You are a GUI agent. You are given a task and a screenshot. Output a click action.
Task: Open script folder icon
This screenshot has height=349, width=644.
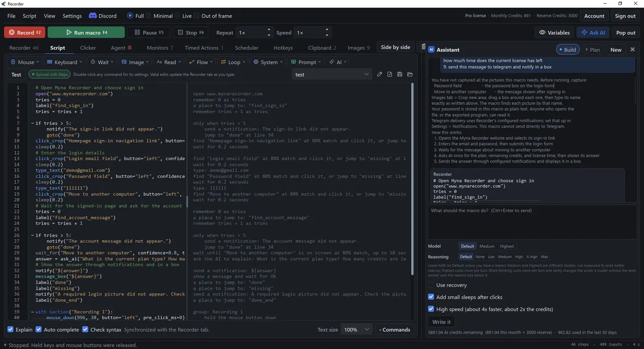point(410,75)
